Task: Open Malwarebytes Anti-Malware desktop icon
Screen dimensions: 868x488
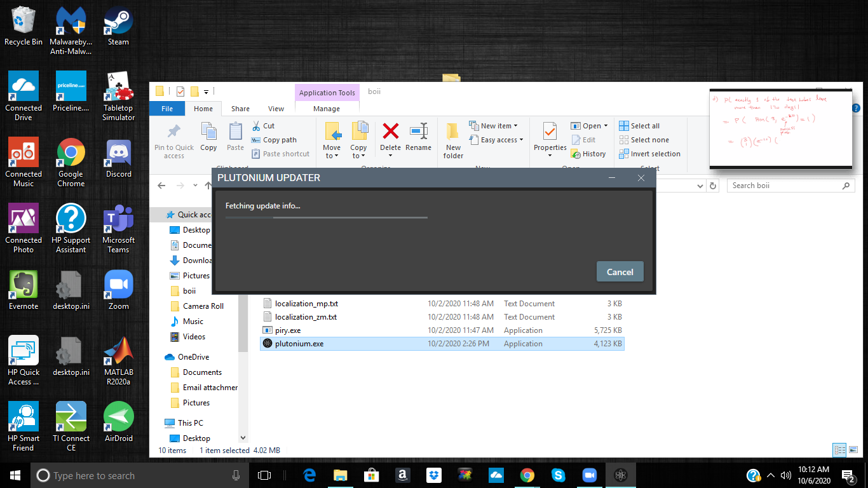Action: pyautogui.click(x=71, y=30)
